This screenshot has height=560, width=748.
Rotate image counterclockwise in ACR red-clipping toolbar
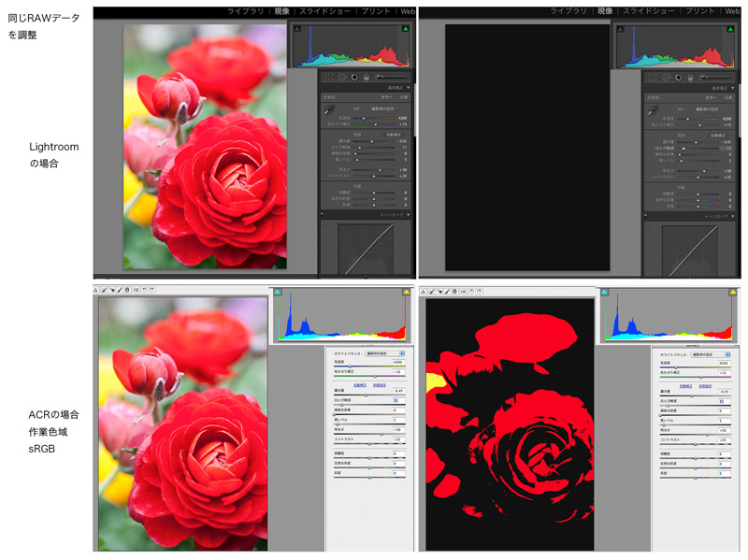coord(472,292)
